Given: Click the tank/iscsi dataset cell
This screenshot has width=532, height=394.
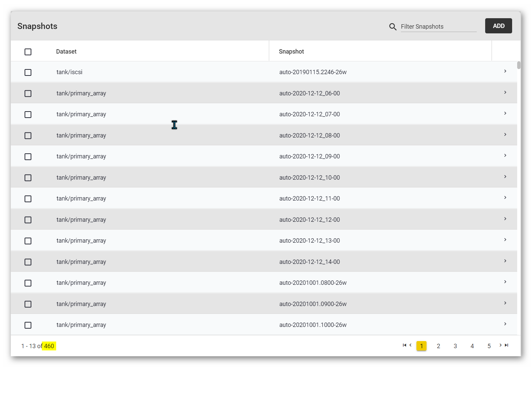Looking at the screenshot, I should pos(69,72).
